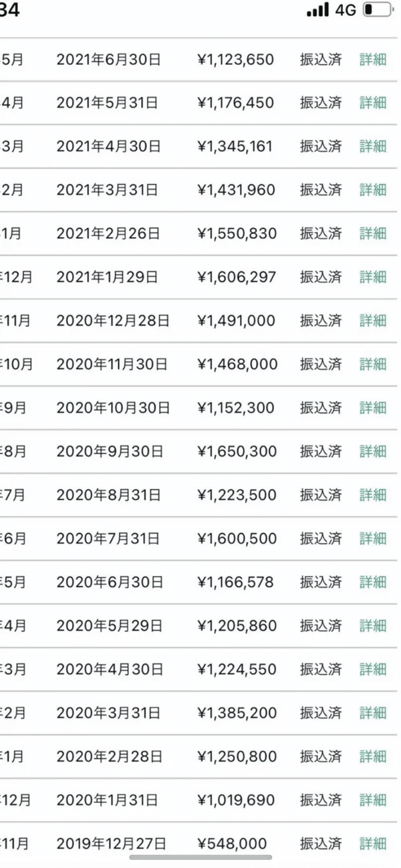Screen dimensions: 401x868
Task: Click 詳細 beside ¥1,600,500
Action: click(x=373, y=538)
